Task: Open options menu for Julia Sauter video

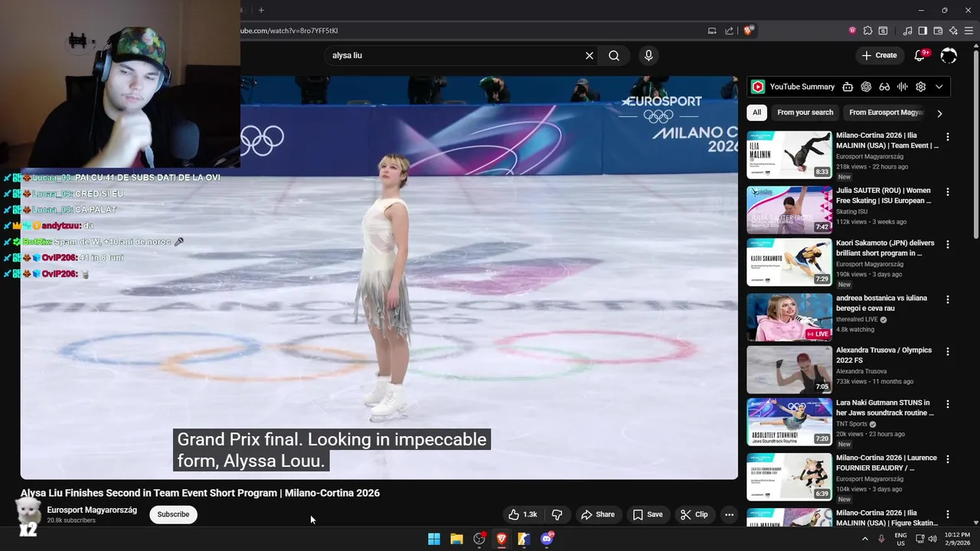Action: point(948,192)
